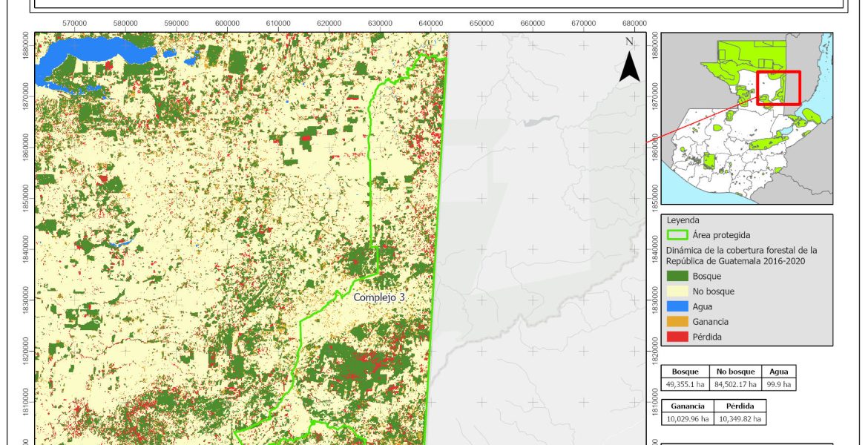Click the 49,355.1 ha value cell

685,384
